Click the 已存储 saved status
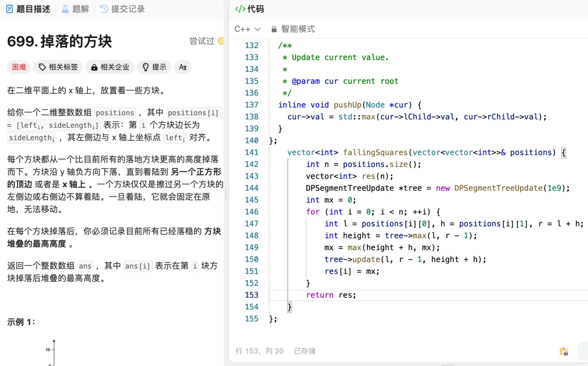This screenshot has height=366, width=588. point(305,351)
